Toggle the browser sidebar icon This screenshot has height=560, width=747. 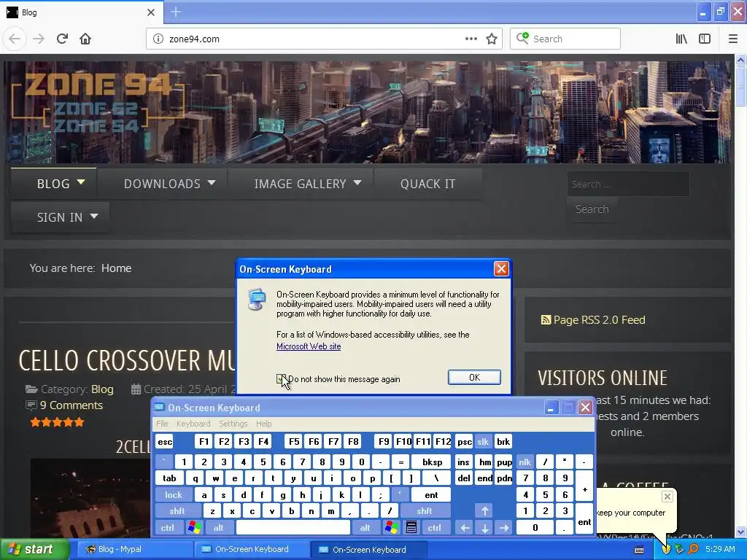tap(705, 39)
